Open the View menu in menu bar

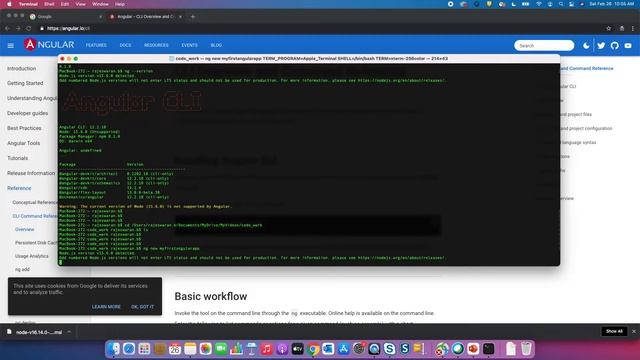click(x=80, y=4)
